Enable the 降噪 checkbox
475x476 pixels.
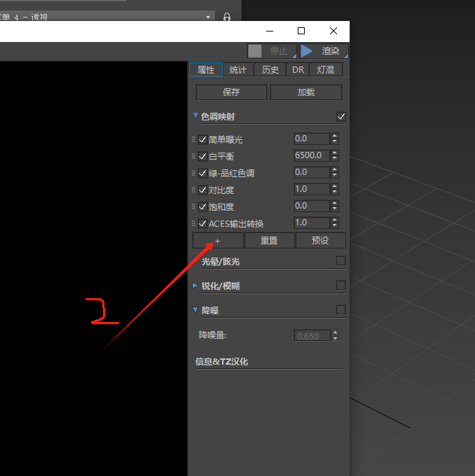pos(341,309)
